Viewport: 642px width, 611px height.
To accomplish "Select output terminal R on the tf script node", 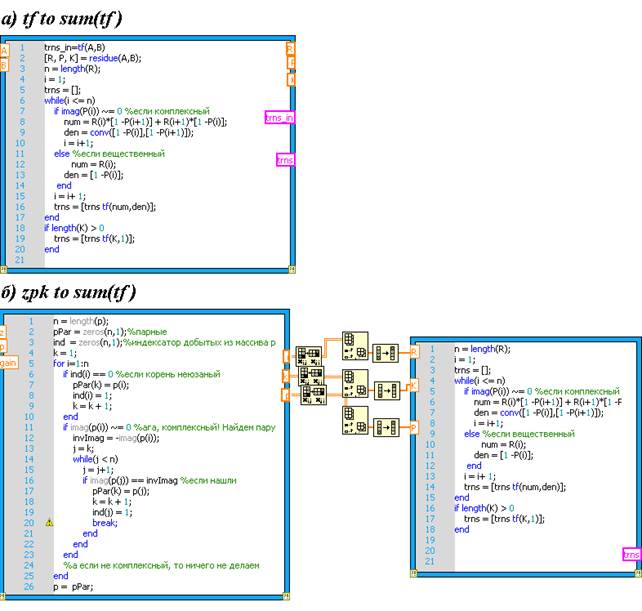I will tap(290, 49).
